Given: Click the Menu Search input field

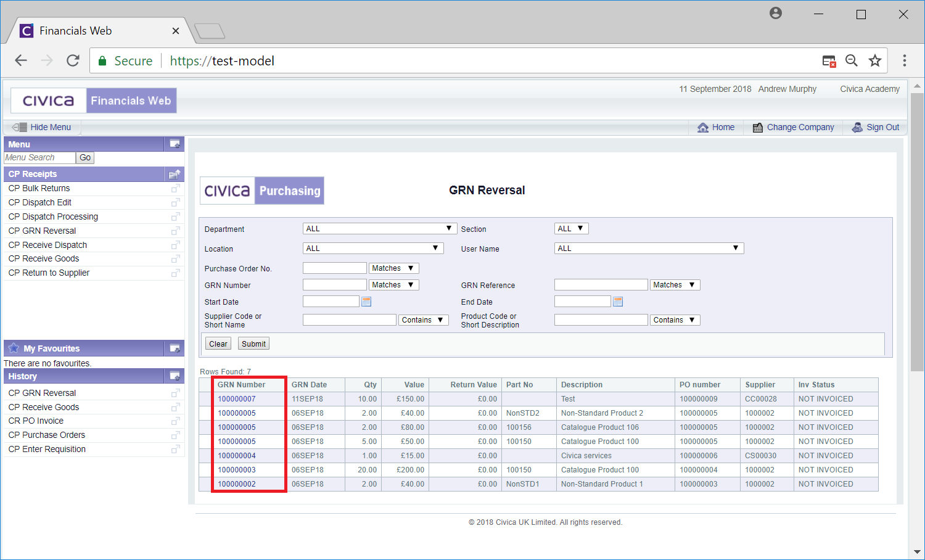Looking at the screenshot, I should [x=39, y=158].
